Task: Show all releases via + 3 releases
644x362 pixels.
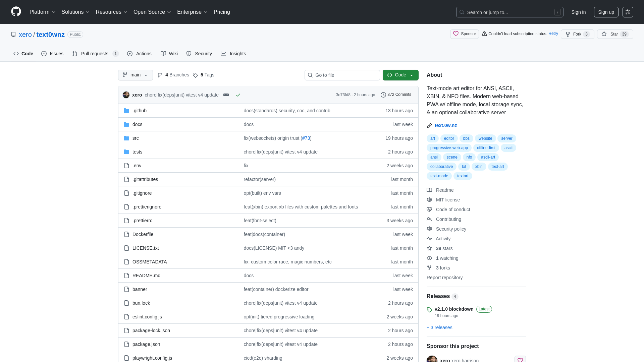Action: click(439, 327)
